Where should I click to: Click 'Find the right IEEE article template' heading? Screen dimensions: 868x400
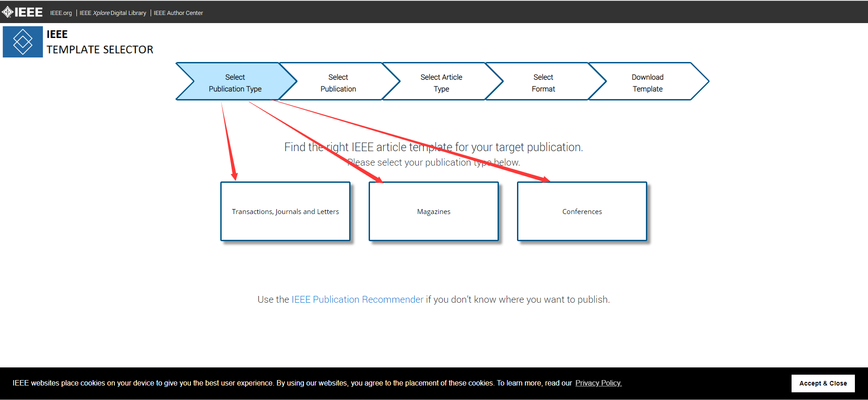point(433,147)
